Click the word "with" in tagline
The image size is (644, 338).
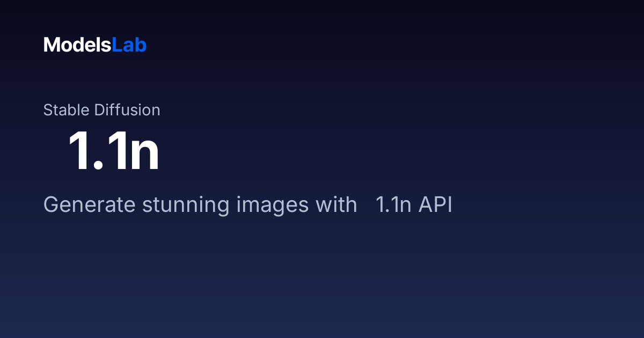336,205
